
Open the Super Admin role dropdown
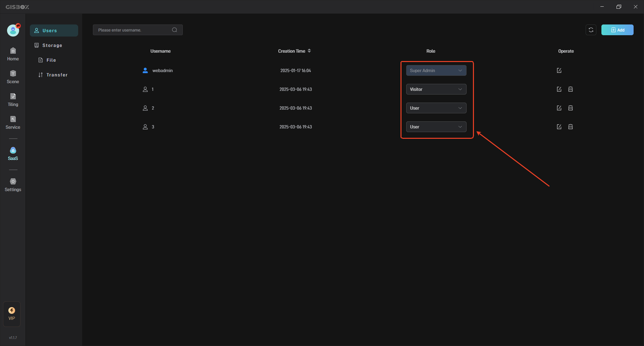click(x=436, y=70)
